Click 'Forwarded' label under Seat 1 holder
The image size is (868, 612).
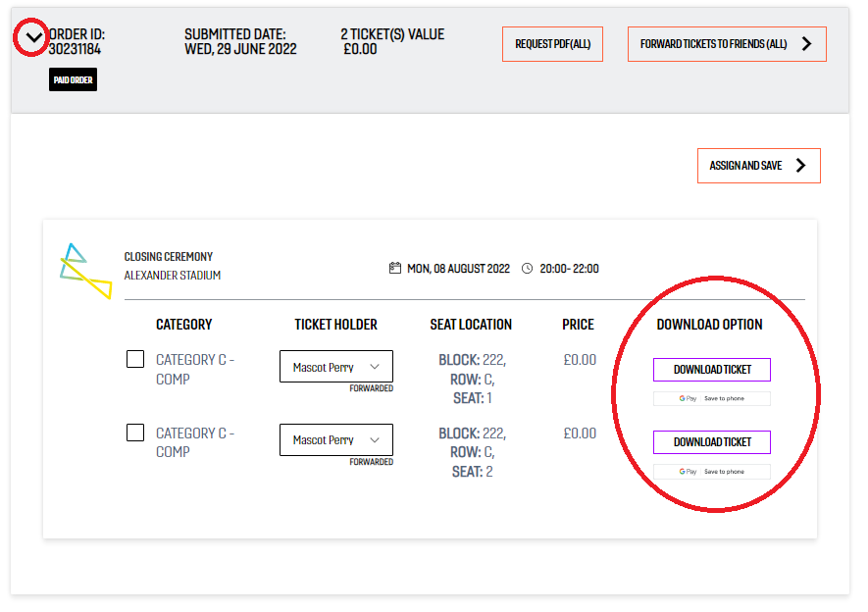[371, 388]
